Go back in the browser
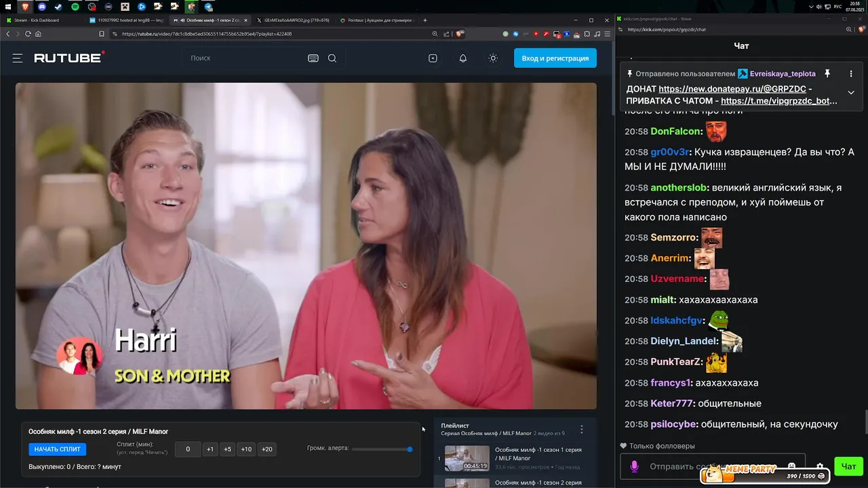Viewport: 868px width, 488px height. click(x=8, y=34)
